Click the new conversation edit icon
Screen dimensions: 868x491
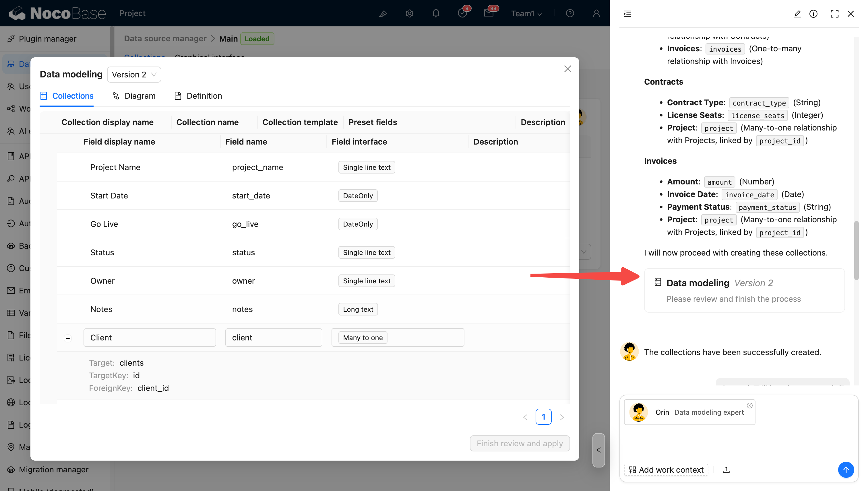[797, 14]
